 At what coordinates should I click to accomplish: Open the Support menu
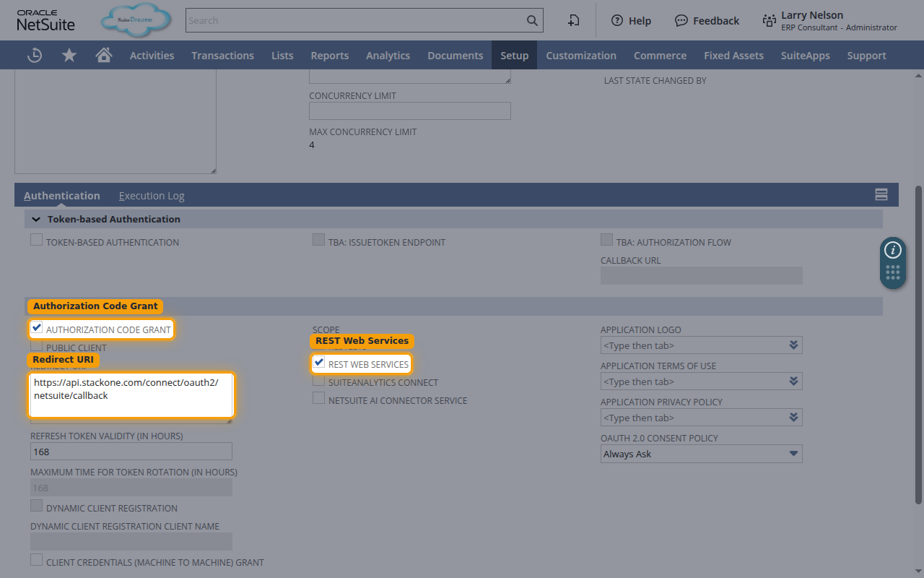click(866, 55)
